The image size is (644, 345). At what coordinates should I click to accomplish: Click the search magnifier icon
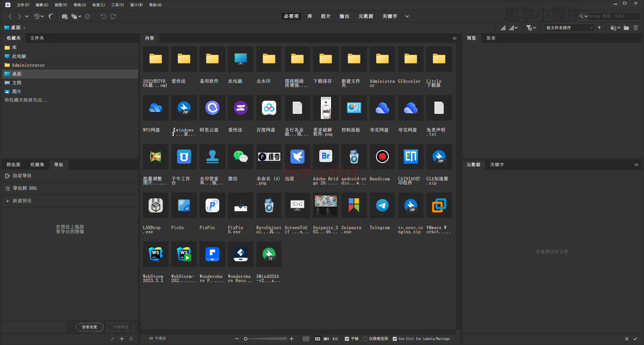coord(581,16)
